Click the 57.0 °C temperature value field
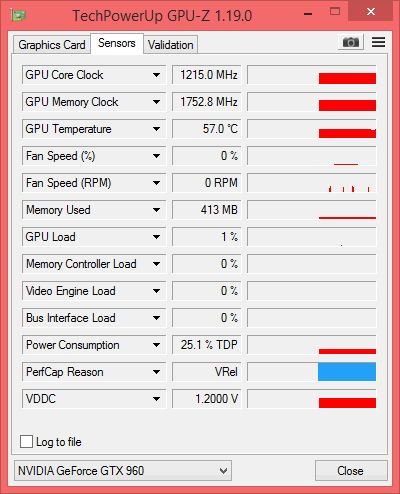This screenshot has height=494, width=400. (206, 129)
